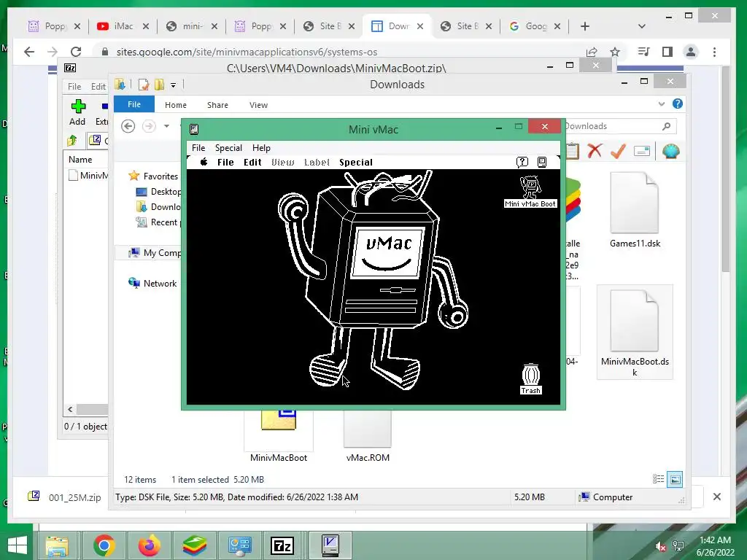Open the Mac Edit menu in emulator

[252, 162]
